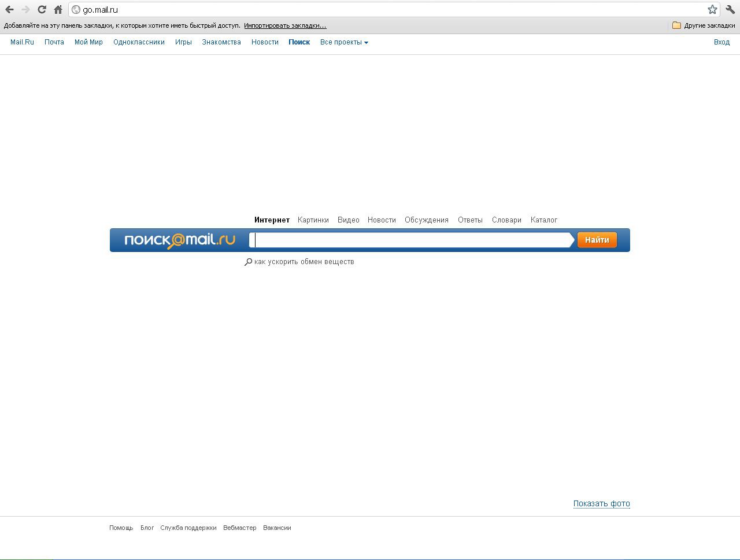
Task: Reload the current page
Action: pyautogui.click(x=42, y=9)
